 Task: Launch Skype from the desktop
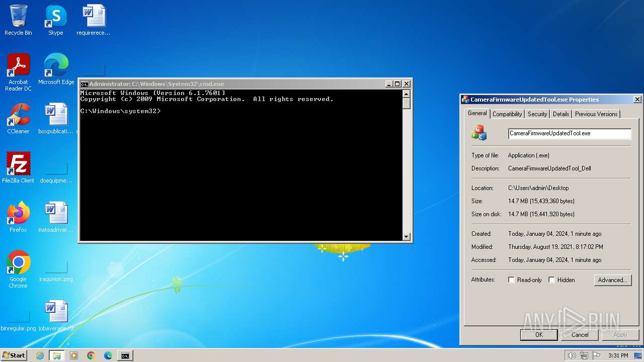[55, 20]
